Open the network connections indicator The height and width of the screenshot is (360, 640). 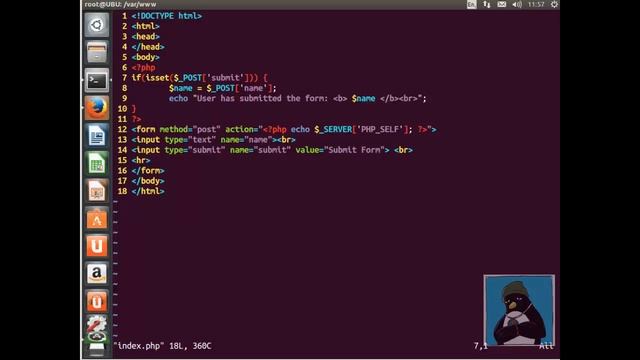click(487, 4)
